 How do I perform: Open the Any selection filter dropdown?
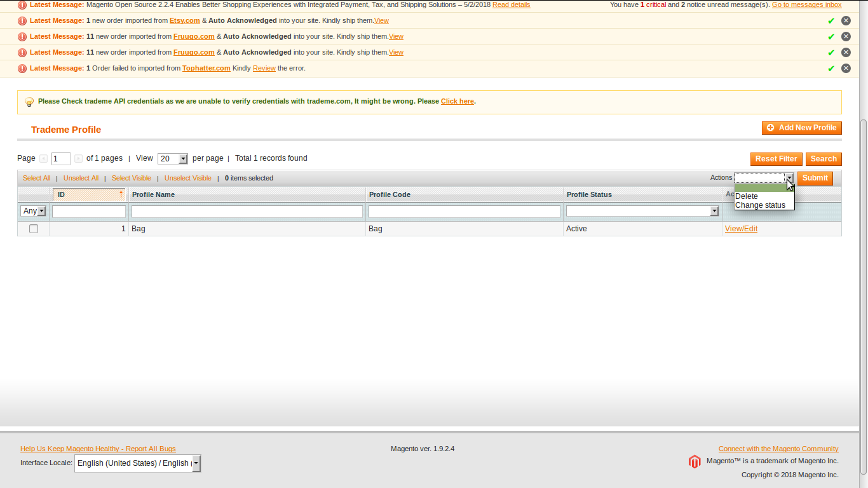[34, 211]
